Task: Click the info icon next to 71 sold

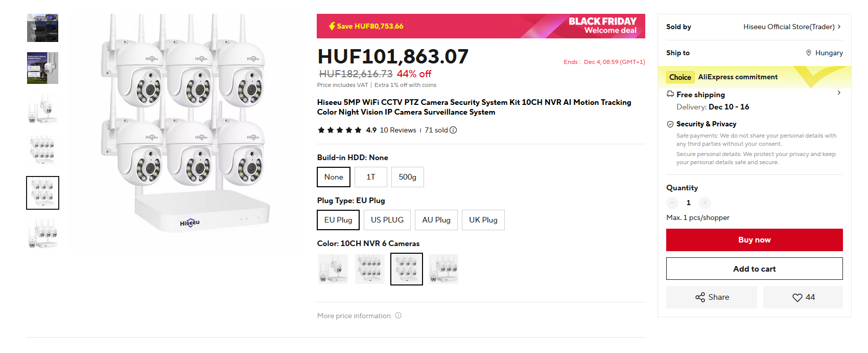Action: tap(453, 130)
